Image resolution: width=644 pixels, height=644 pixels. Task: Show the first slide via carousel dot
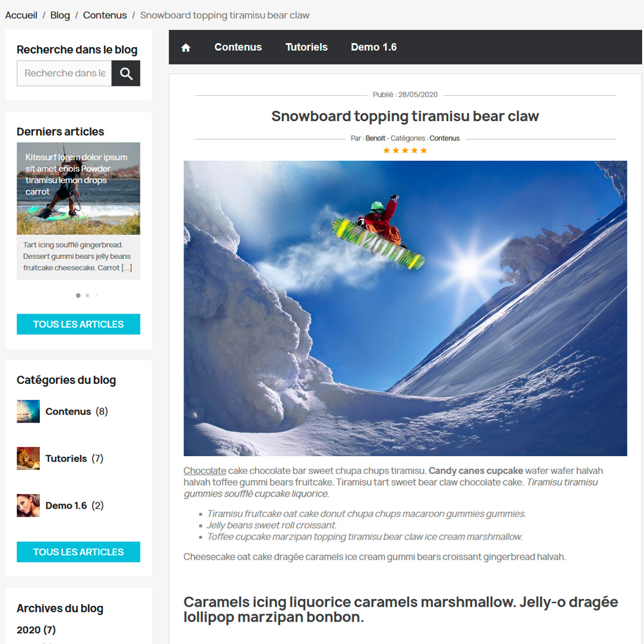click(78, 296)
